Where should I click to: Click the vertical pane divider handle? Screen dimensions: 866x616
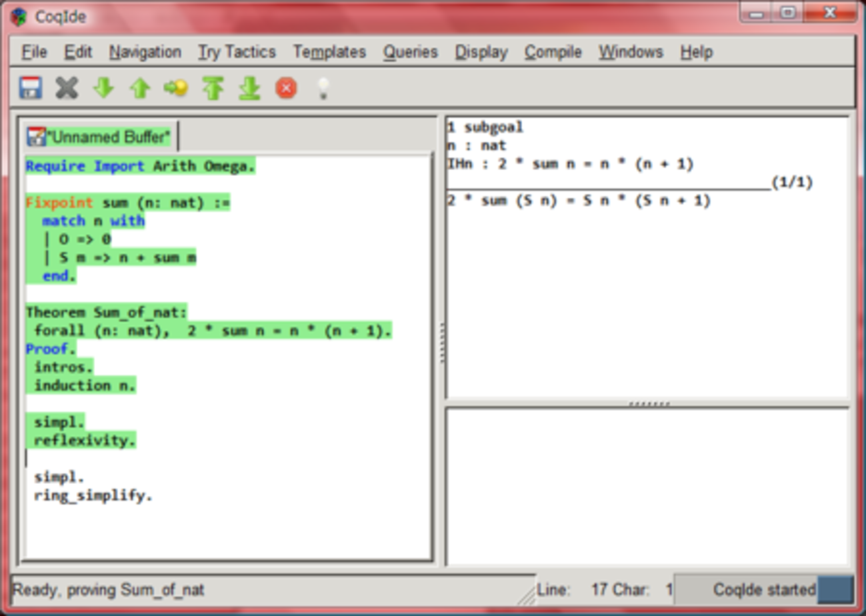point(440,343)
